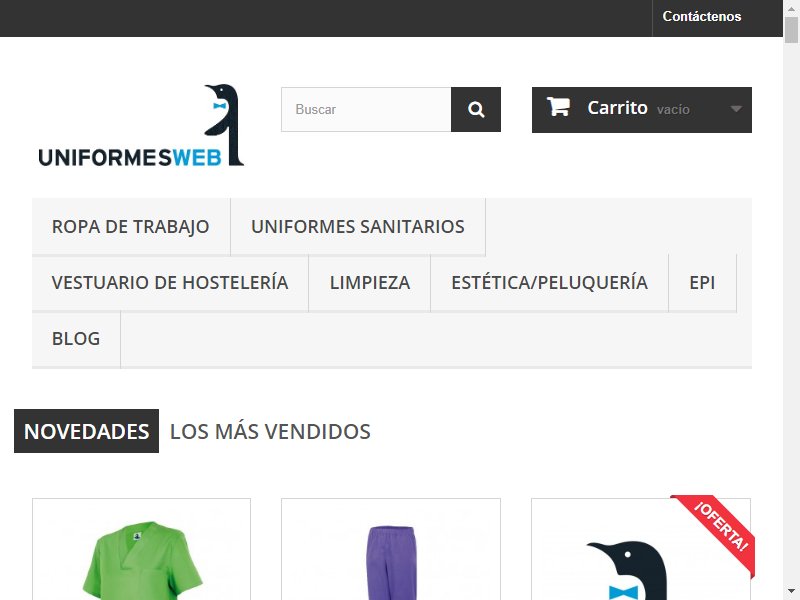Go to the Limpieza category
Image resolution: width=800 pixels, height=600 pixels.
[370, 283]
